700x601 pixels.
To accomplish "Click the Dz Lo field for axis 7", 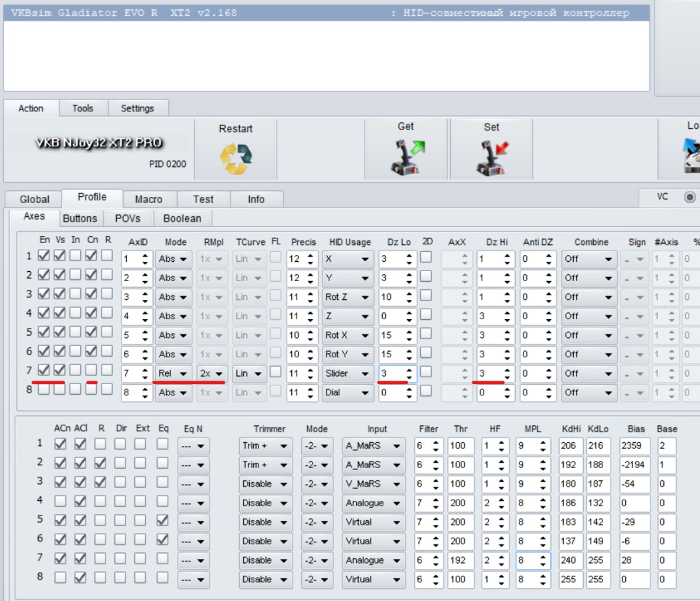I will pos(397,373).
